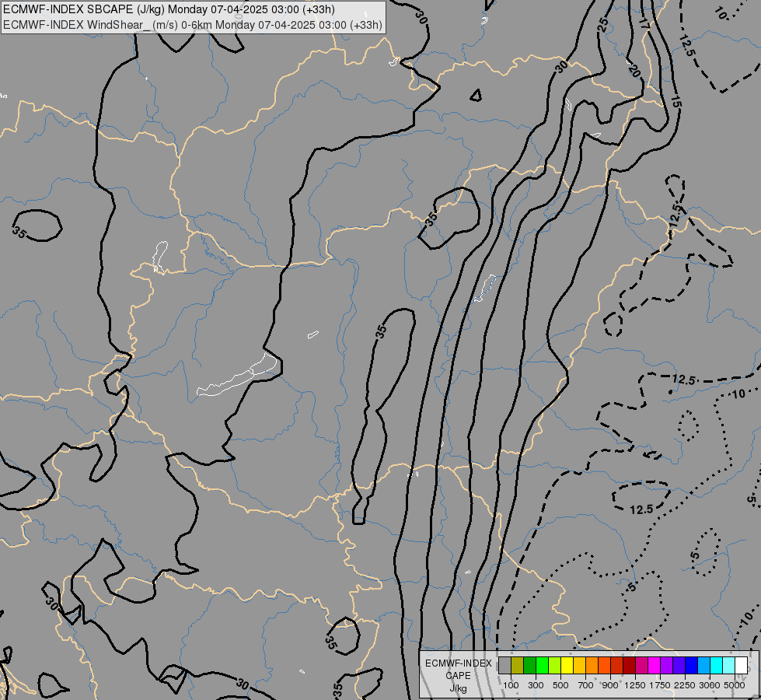The height and width of the screenshot is (700, 761).
Task: Click the legend value '1250'
Action: [635, 685]
